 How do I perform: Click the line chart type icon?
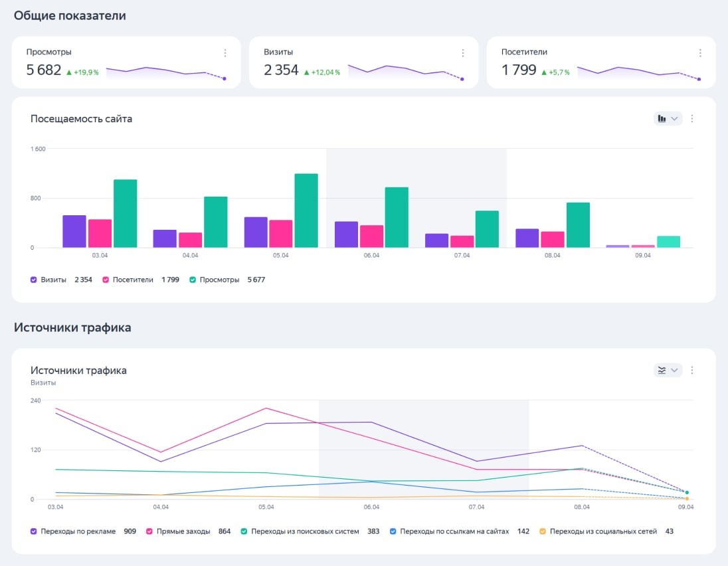pos(662,370)
